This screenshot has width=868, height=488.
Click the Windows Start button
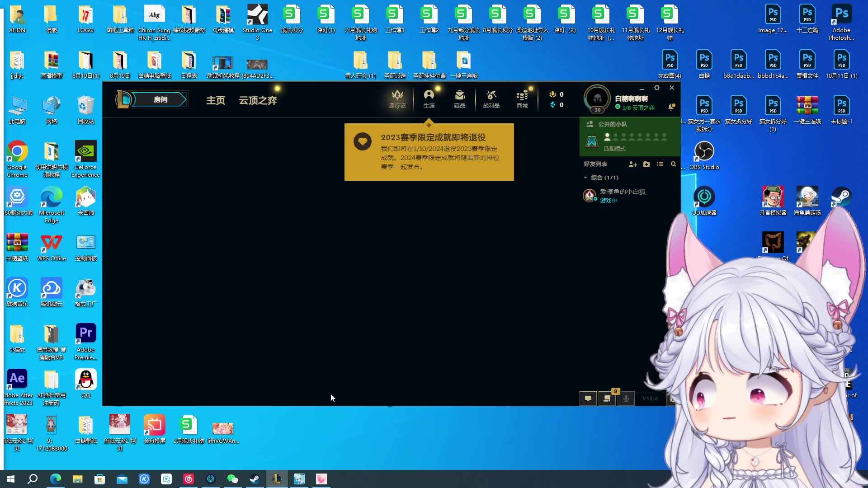pos(11,479)
